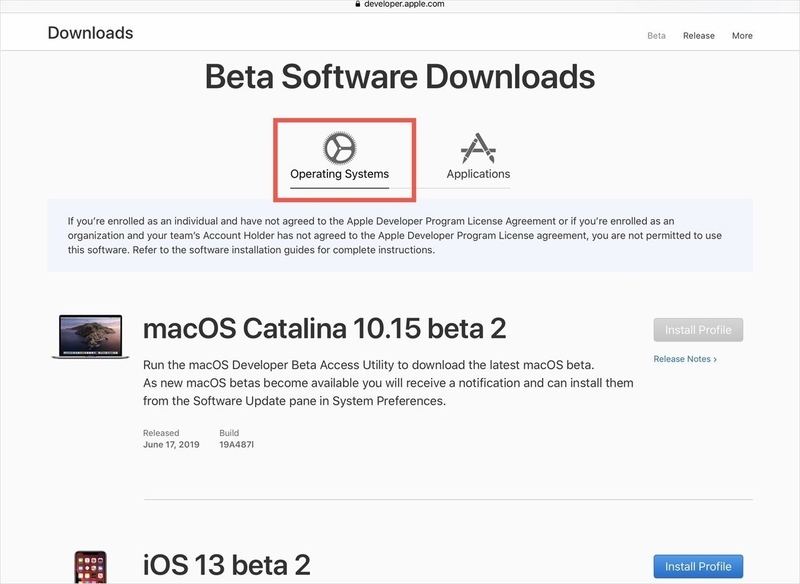Click the Beta Software Downloads heading

click(400, 77)
